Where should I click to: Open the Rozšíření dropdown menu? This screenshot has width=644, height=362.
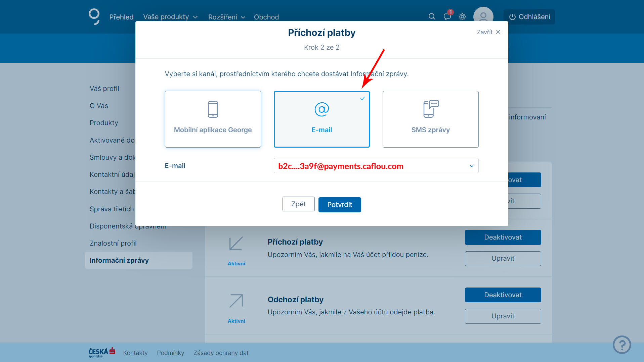tap(226, 17)
